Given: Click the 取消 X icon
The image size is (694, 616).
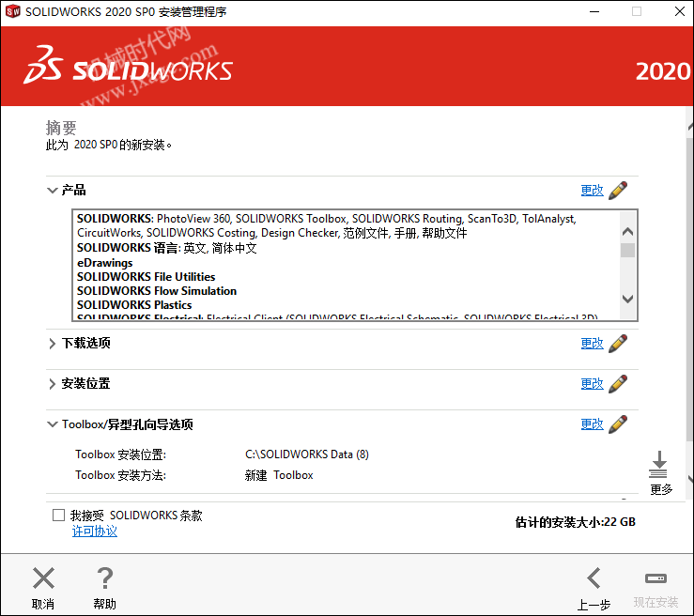Looking at the screenshot, I should 43,577.
